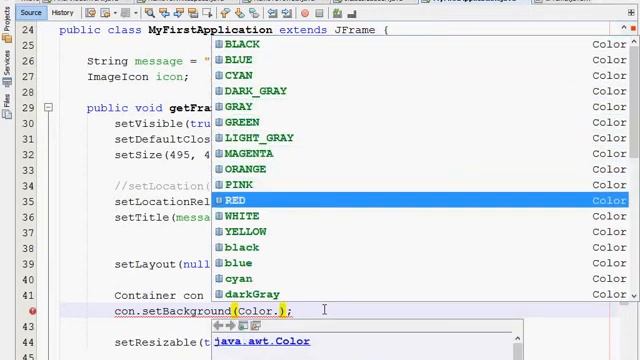The height and width of the screenshot is (360, 640).
Task: Open the source from the Javadoc popup icon
Action: point(256,325)
